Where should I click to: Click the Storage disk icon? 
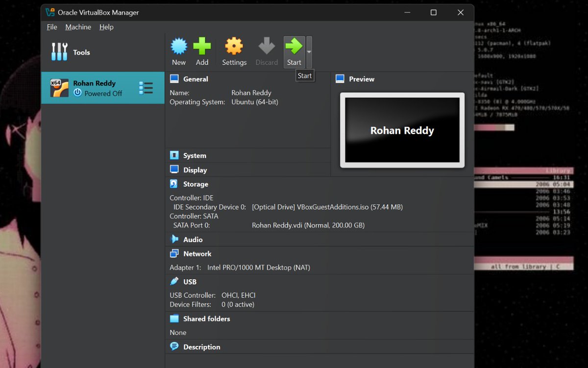pos(174,184)
